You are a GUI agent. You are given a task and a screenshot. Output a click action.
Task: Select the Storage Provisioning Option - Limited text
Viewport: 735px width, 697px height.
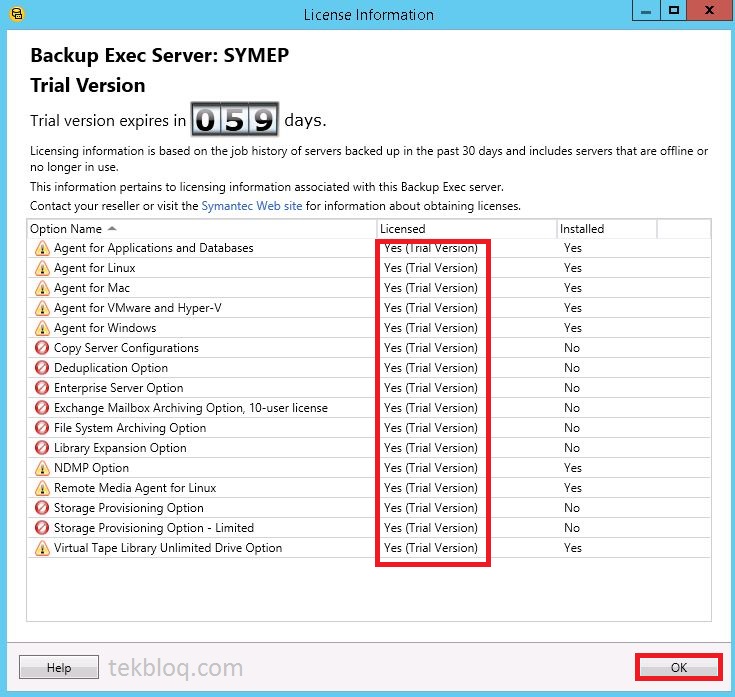[x=154, y=528]
